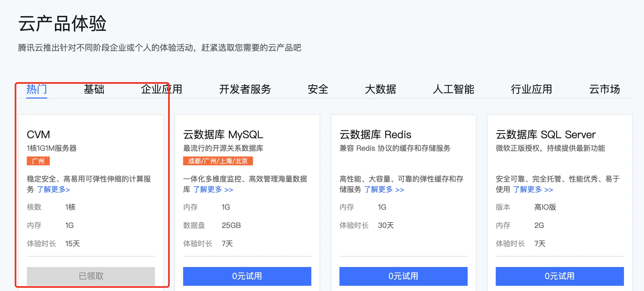Click 了解更多 link in CVM card
Image resolution: width=644 pixels, height=291 pixels.
pyautogui.click(x=53, y=189)
